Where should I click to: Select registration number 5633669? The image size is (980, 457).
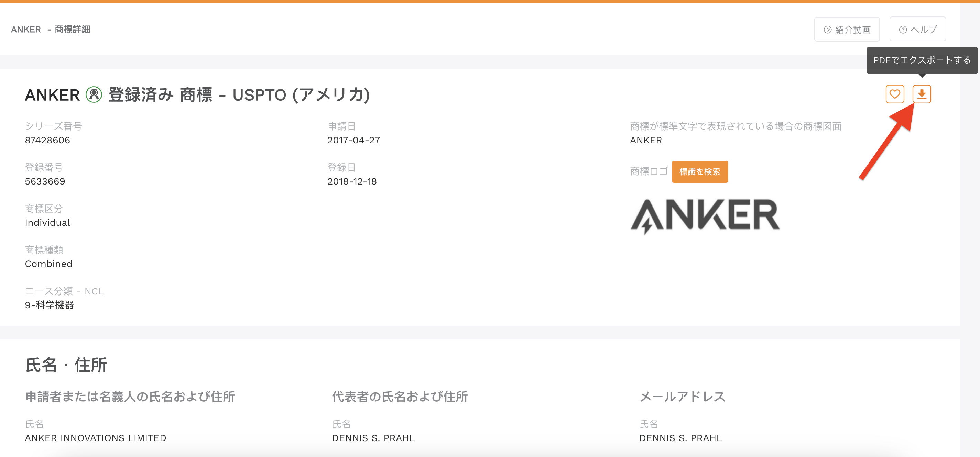[45, 181]
